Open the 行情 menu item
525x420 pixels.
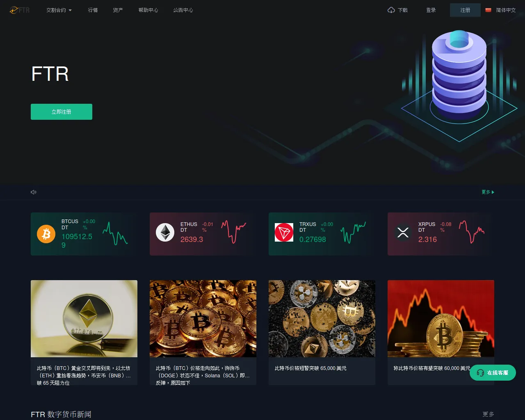[93, 10]
